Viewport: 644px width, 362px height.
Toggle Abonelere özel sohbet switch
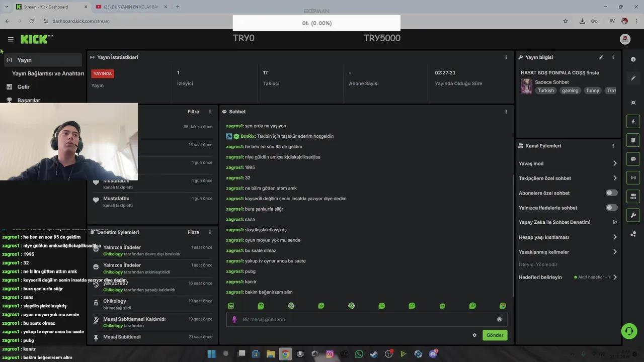coord(611,193)
